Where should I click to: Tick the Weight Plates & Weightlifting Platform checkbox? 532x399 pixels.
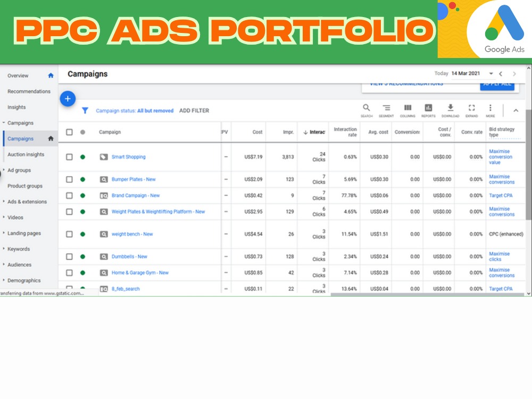(x=69, y=212)
